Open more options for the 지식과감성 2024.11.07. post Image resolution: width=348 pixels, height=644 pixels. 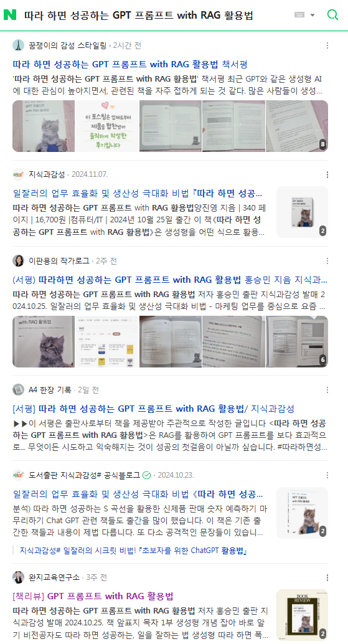point(327,174)
